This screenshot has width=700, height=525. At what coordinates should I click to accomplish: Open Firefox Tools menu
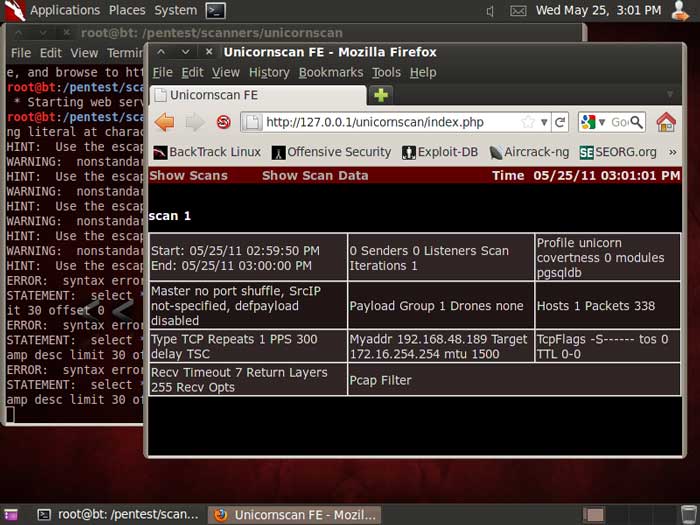pyautogui.click(x=386, y=72)
